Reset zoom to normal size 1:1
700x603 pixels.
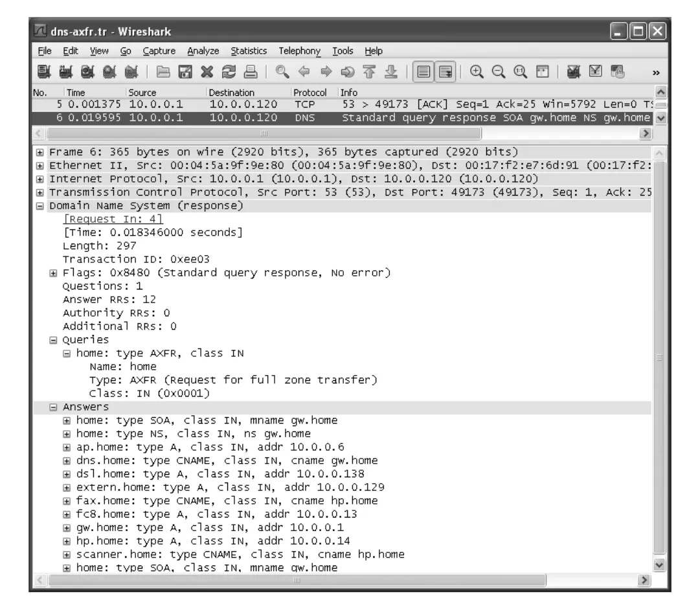point(520,71)
